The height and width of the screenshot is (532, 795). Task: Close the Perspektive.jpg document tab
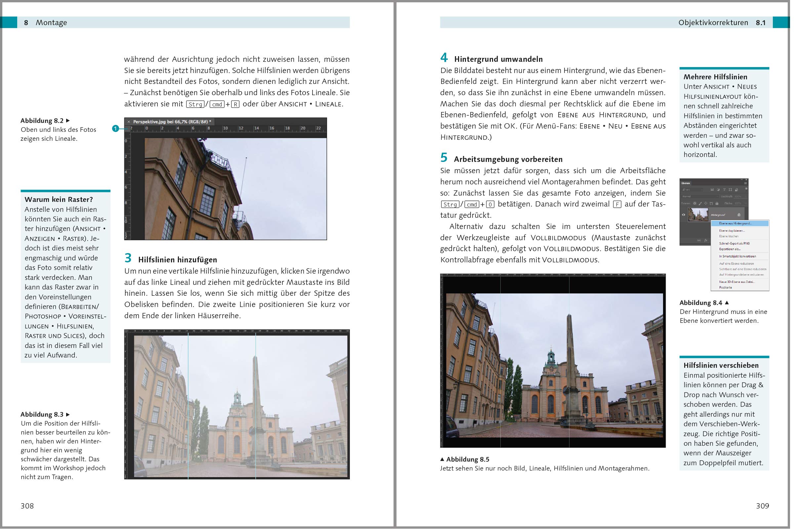coord(129,122)
